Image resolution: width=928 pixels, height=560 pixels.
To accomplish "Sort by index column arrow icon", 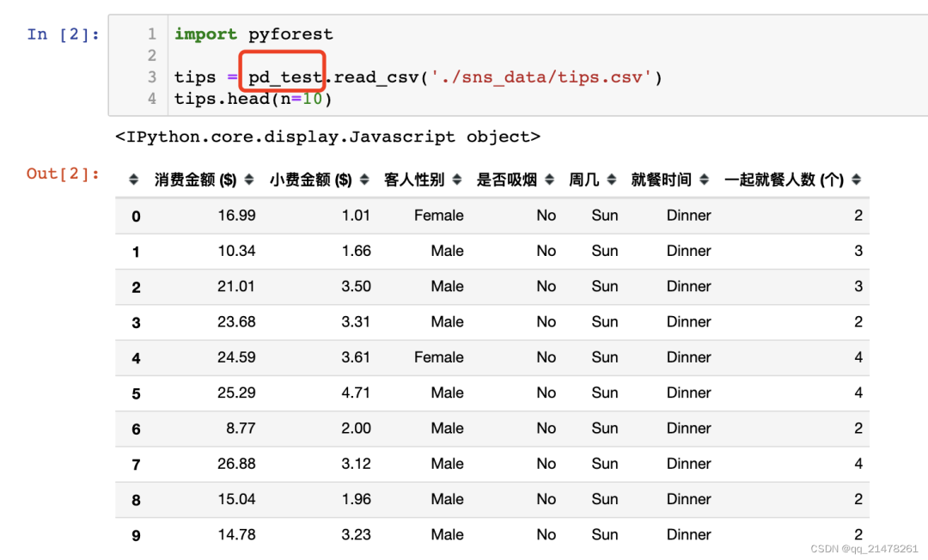I will coord(134,180).
